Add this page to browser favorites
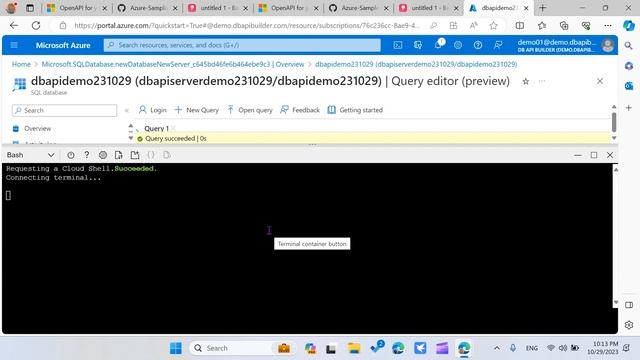 coord(493,26)
